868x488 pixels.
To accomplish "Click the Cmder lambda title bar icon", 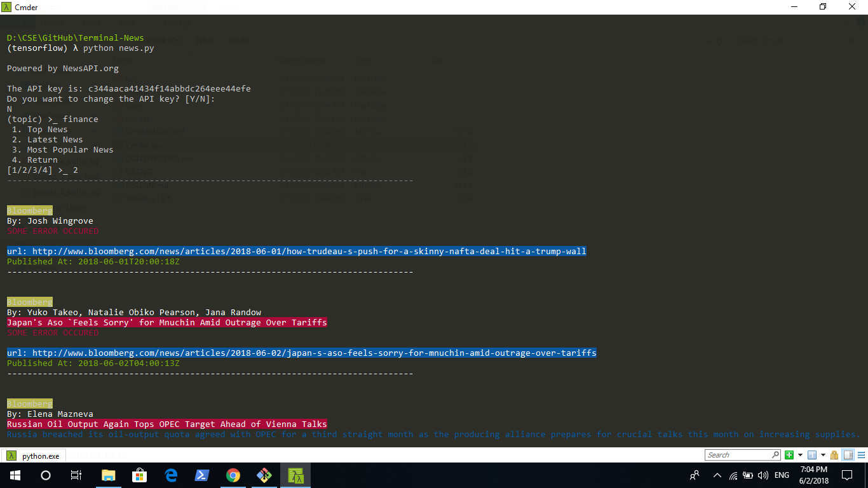I will point(7,7).
